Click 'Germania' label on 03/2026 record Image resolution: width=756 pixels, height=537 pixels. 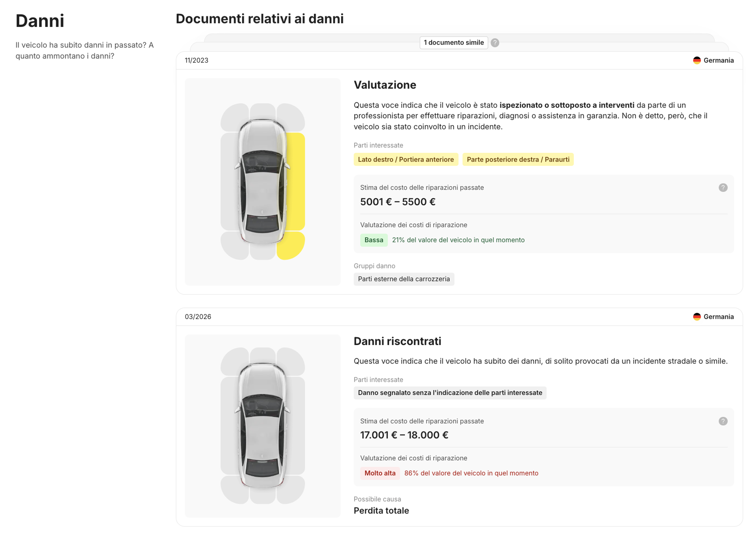(x=719, y=316)
